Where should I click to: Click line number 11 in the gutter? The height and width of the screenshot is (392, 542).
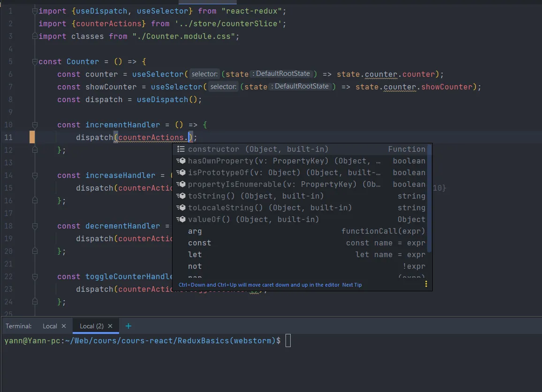pos(8,138)
